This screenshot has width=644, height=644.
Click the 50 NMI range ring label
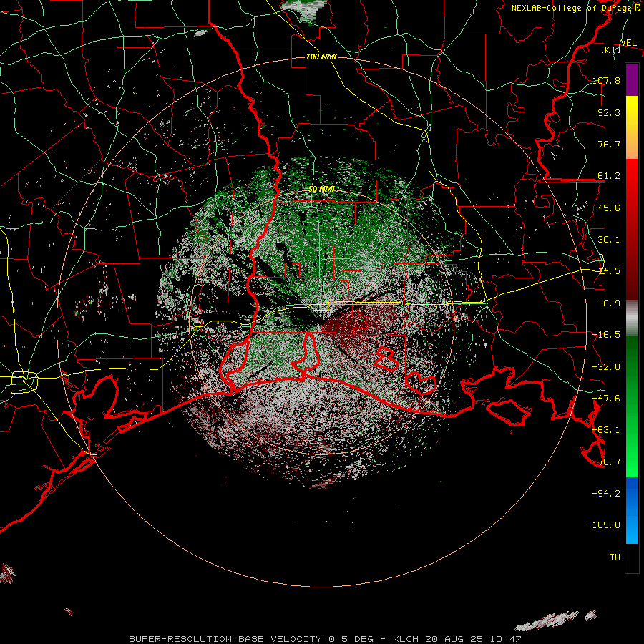point(321,190)
